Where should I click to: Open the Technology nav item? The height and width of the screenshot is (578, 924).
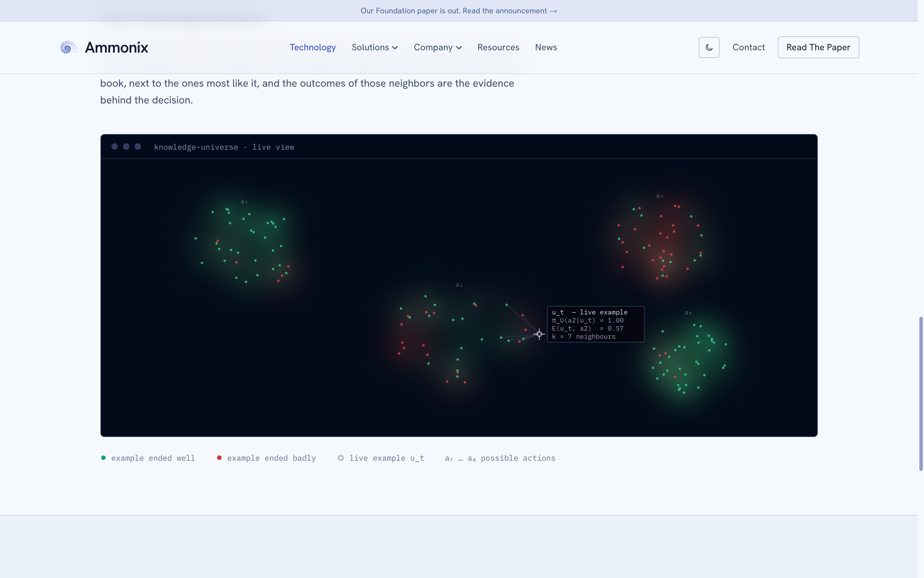[x=313, y=47]
